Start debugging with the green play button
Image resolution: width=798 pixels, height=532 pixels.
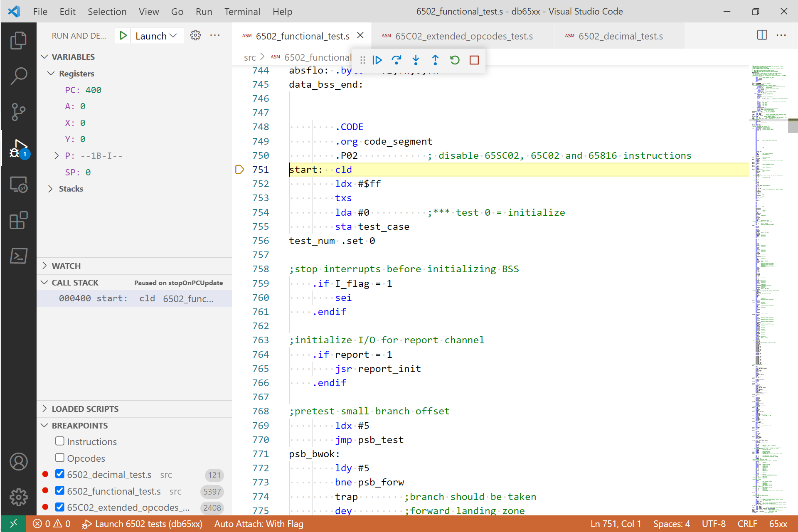click(x=123, y=35)
